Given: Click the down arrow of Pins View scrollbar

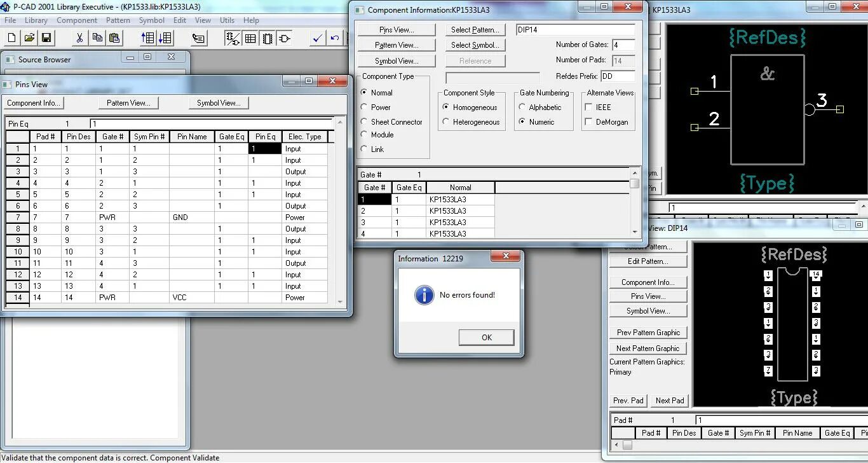Looking at the screenshot, I should coord(340,302).
